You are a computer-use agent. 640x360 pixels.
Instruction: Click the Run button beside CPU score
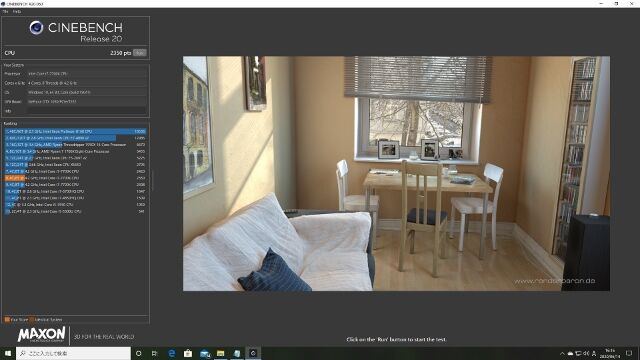click(140, 53)
